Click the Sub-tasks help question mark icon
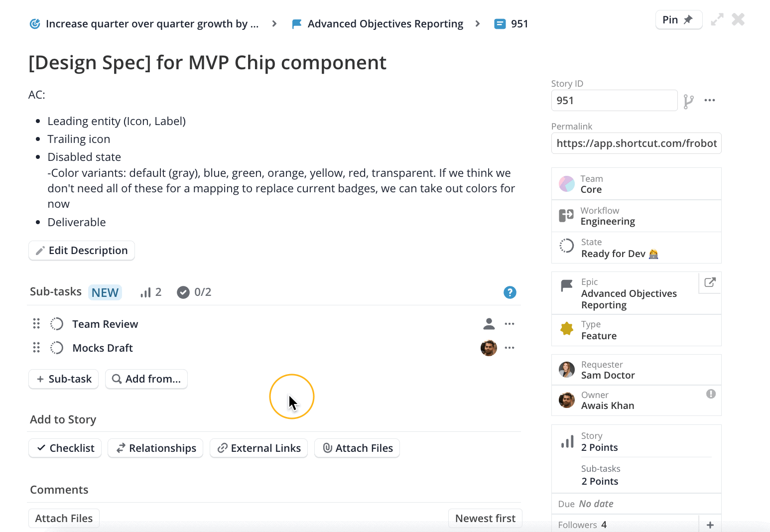Image resolution: width=770 pixels, height=532 pixels. pyautogui.click(x=510, y=292)
